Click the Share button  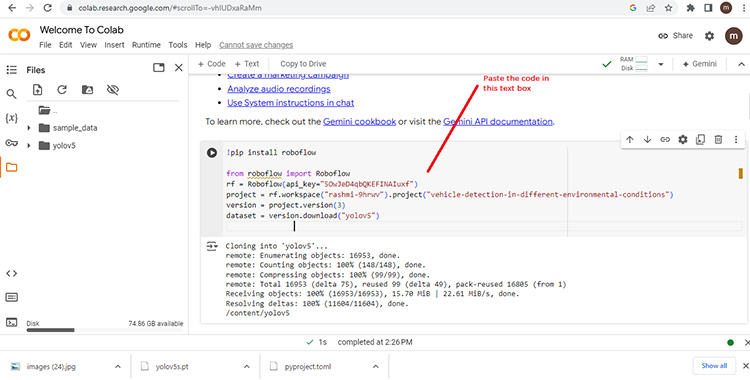tap(675, 36)
